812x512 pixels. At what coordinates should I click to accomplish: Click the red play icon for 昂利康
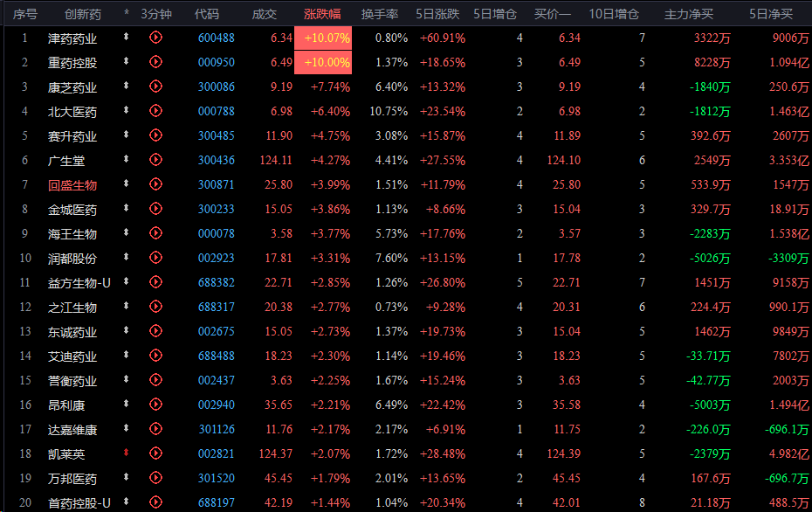click(x=155, y=405)
